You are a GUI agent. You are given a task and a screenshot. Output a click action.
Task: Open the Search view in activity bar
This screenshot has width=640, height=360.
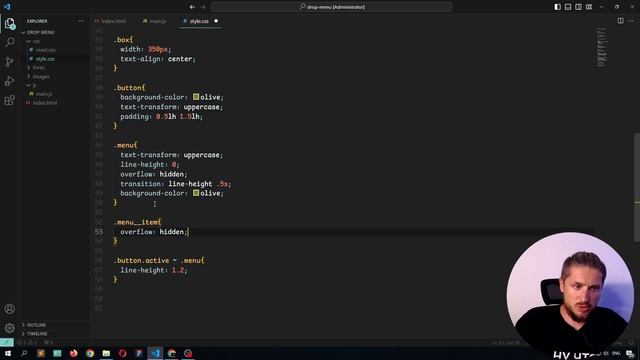tap(10, 42)
